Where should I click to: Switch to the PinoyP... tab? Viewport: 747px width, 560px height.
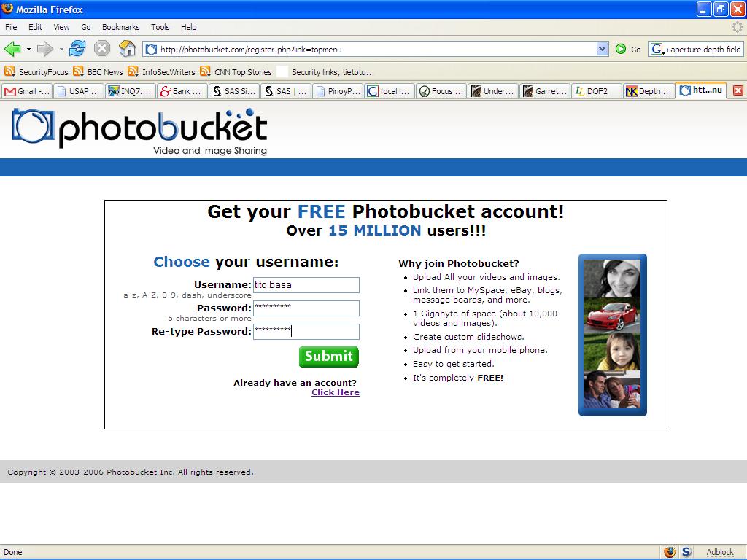point(338,91)
